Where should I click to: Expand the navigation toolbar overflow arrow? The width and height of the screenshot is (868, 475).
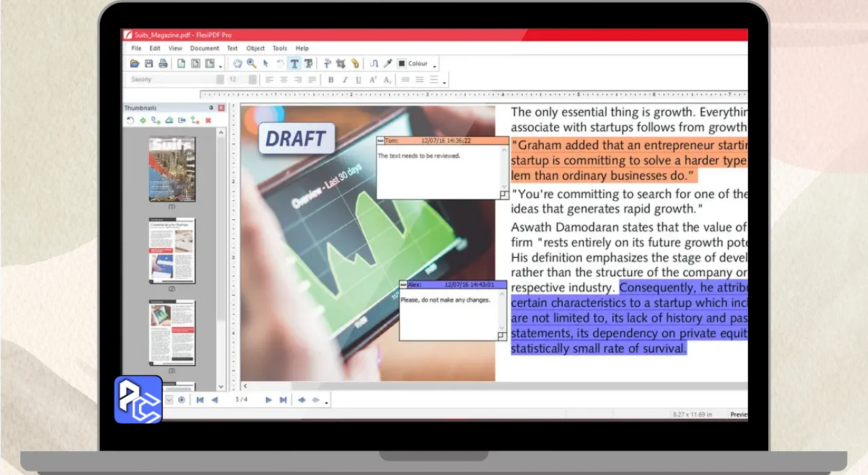click(x=327, y=402)
